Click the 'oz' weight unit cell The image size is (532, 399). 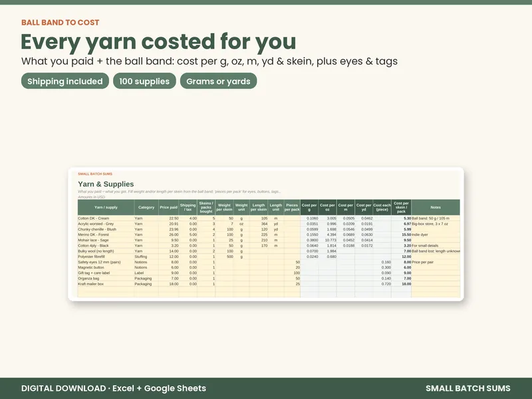(241, 223)
